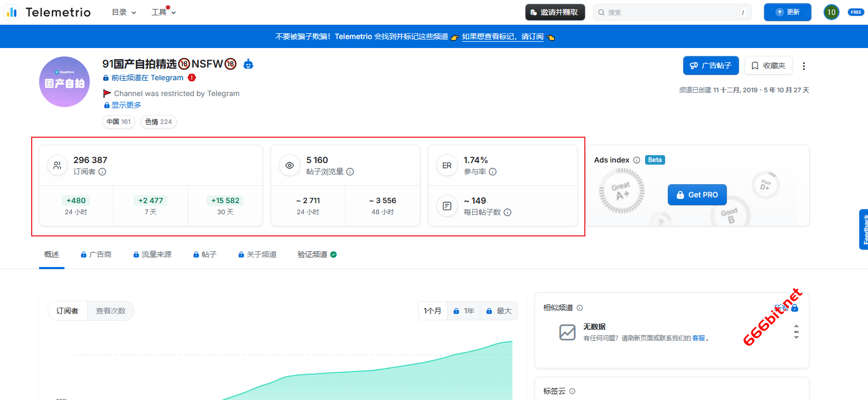
Task: Open the 广告商 tab
Action: point(96,254)
